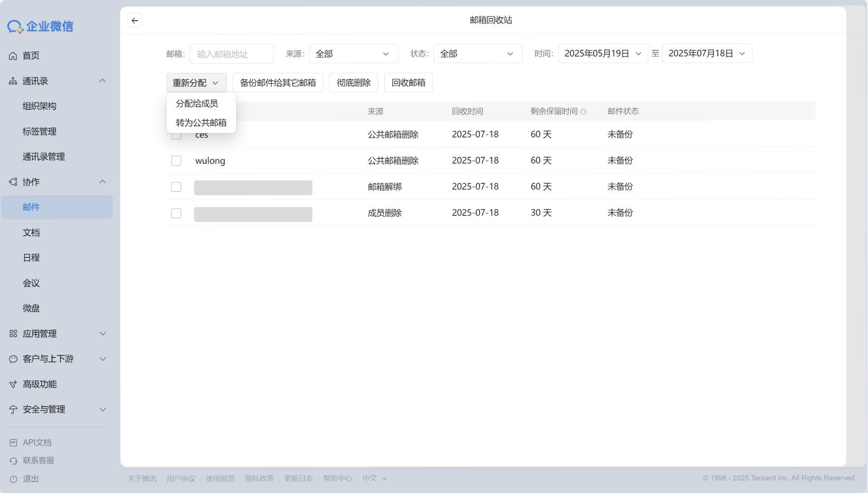Screen dimensions: 868x493
Task: Open the 使用规范 footer link
Action: pos(220,478)
